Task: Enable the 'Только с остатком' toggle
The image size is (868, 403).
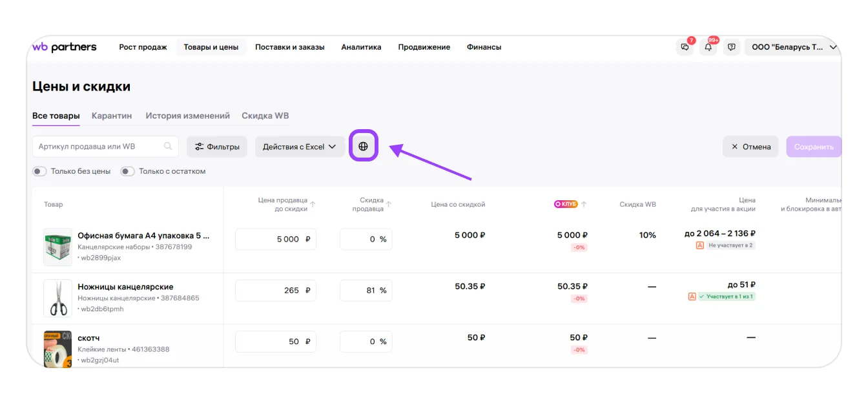Action: click(x=128, y=171)
